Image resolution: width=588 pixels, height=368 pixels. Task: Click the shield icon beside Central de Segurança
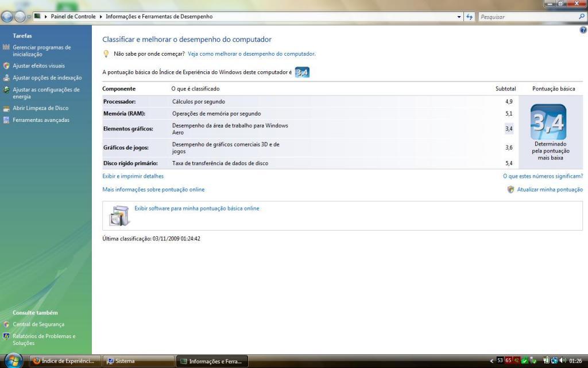6,324
